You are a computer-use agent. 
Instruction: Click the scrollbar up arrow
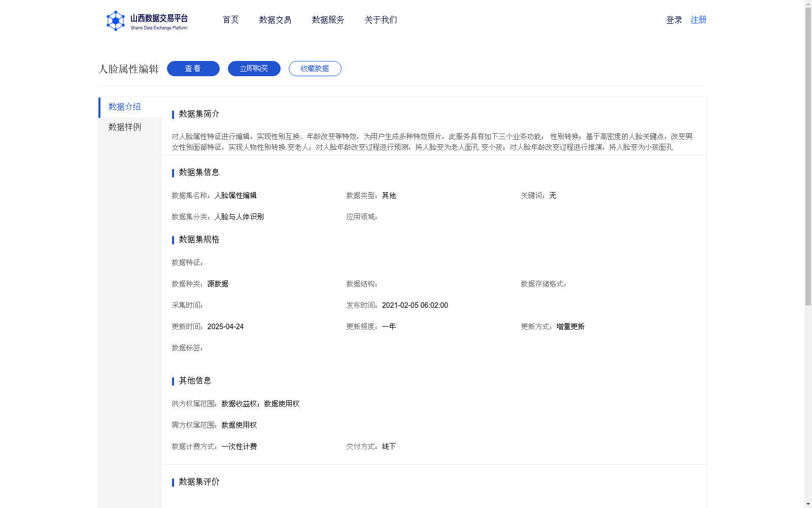click(808, 3)
